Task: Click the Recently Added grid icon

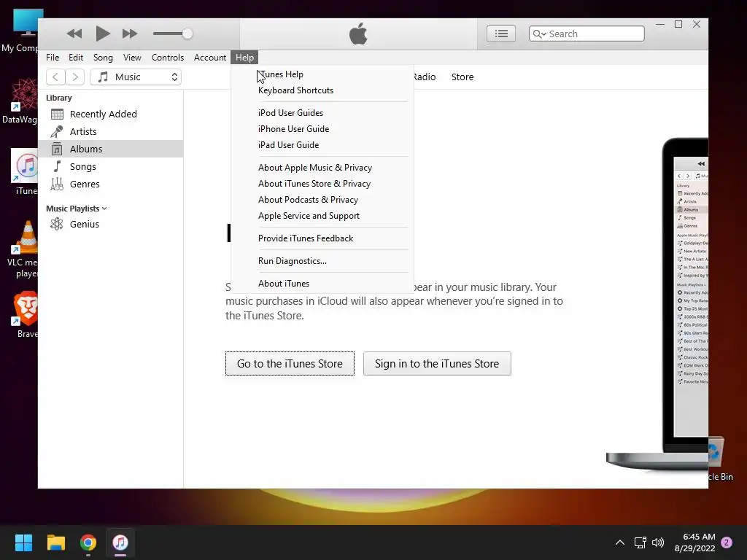Action: [57, 114]
